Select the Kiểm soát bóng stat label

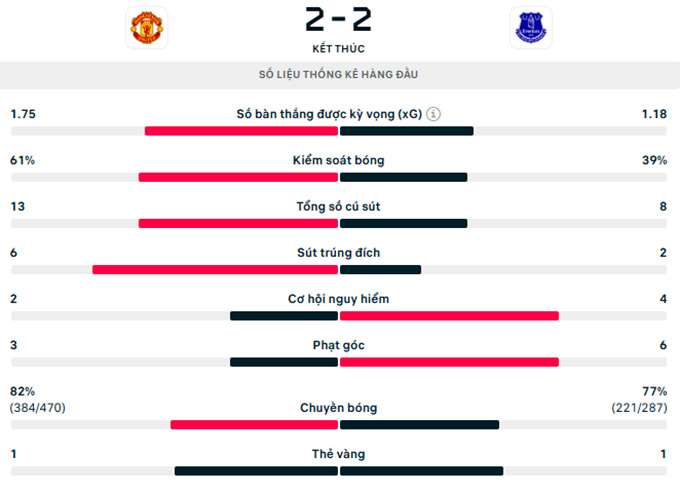pos(338,160)
